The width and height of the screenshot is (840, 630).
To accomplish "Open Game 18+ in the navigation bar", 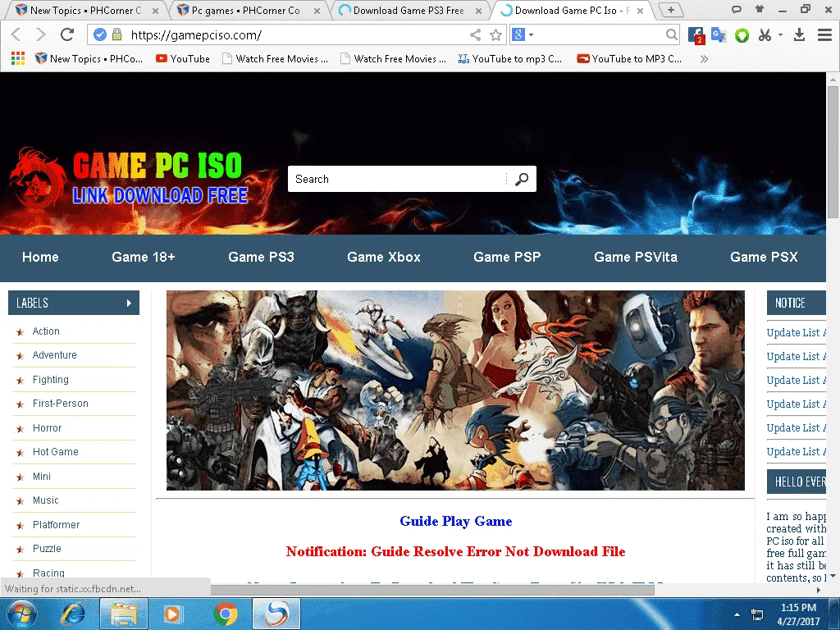I will pos(143,257).
